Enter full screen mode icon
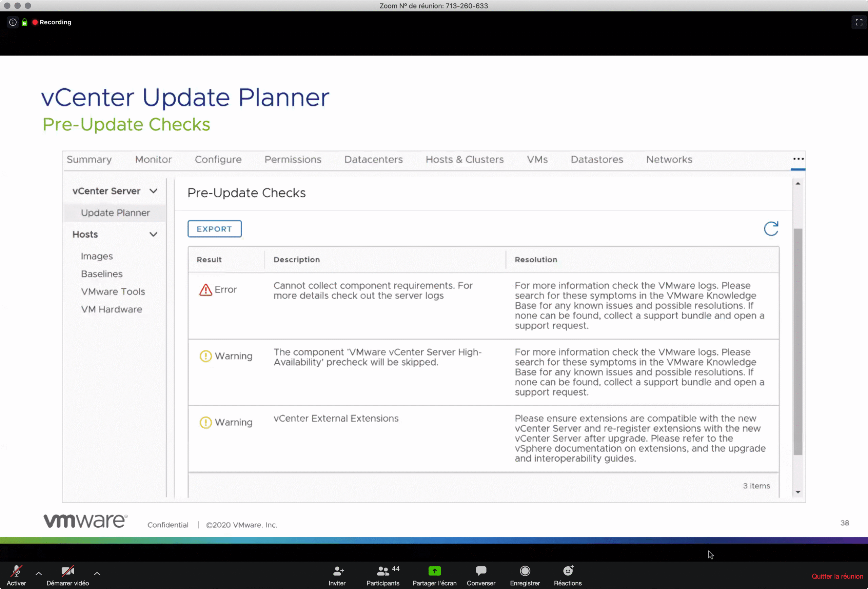Screen dimensions: 868x589 (859, 22)
